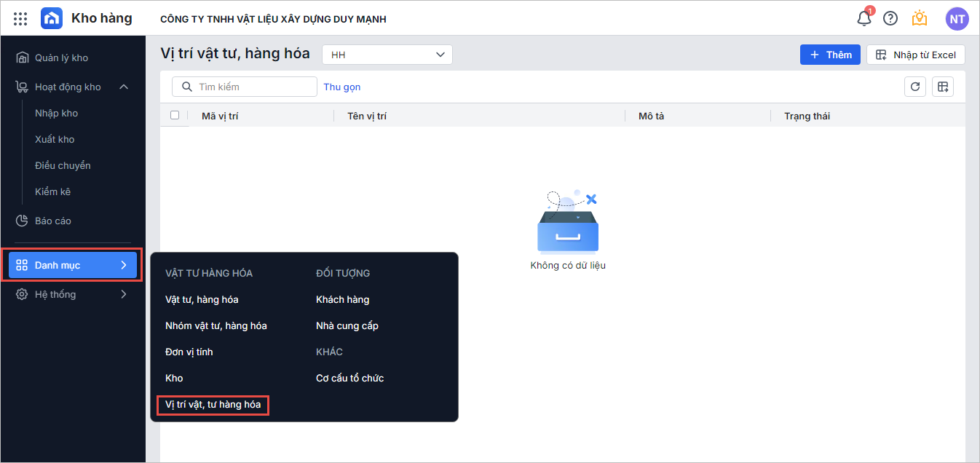The image size is (980, 463).
Task: Click the refresh data icon
Action: pos(915,87)
